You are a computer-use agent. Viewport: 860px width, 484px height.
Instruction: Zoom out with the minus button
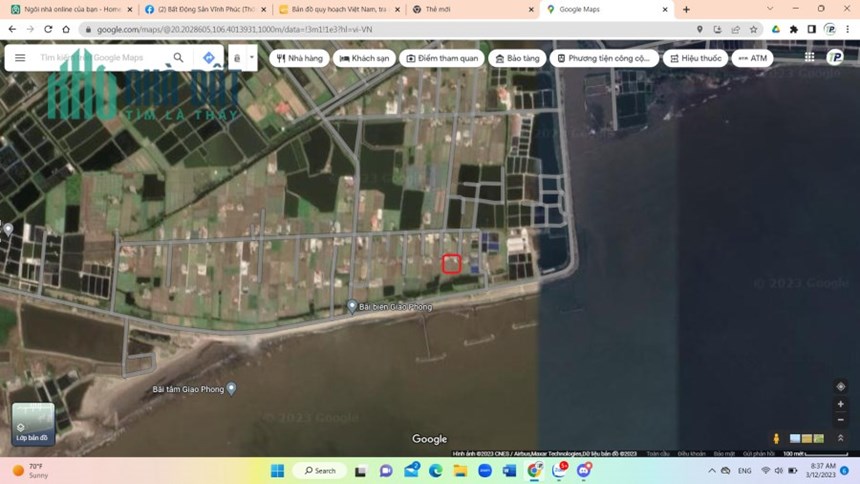click(x=840, y=420)
